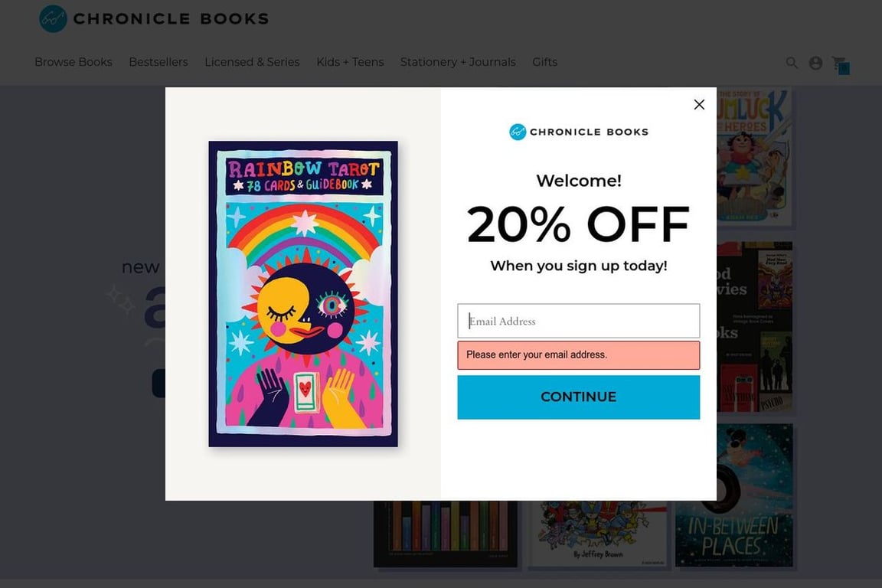Navigate to the Gifts section
Image resolution: width=882 pixels, height=588 pixels.
(x=545, y=62)
